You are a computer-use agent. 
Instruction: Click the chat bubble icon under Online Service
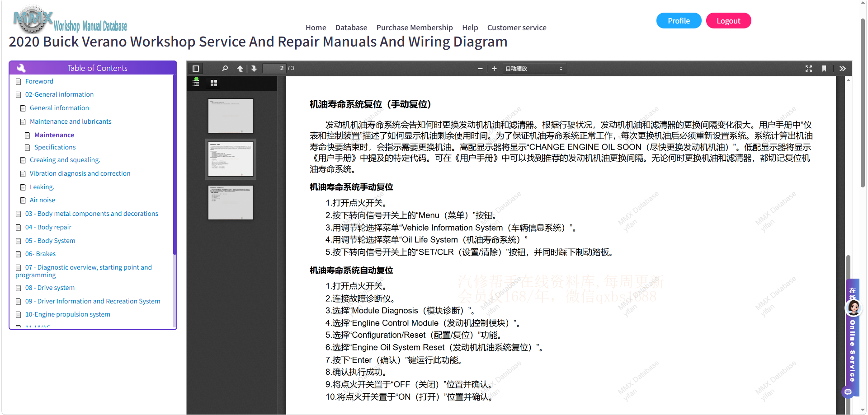(x=848, y=392)
